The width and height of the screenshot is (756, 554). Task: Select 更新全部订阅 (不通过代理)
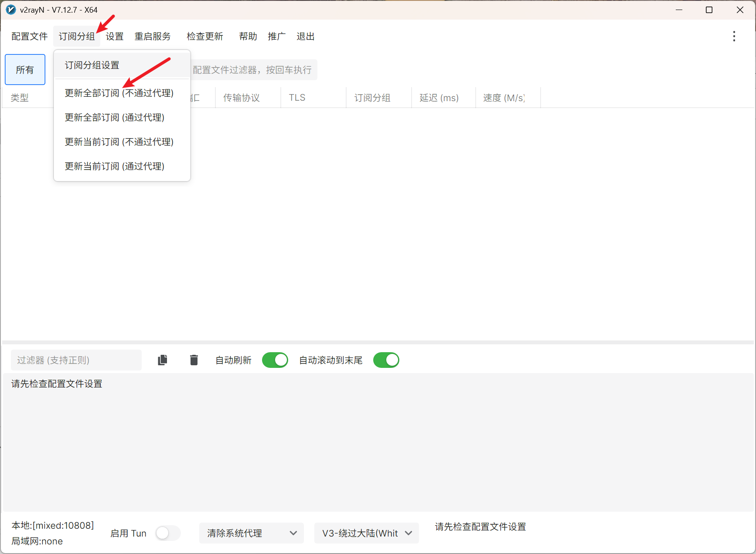click(122, 93)
